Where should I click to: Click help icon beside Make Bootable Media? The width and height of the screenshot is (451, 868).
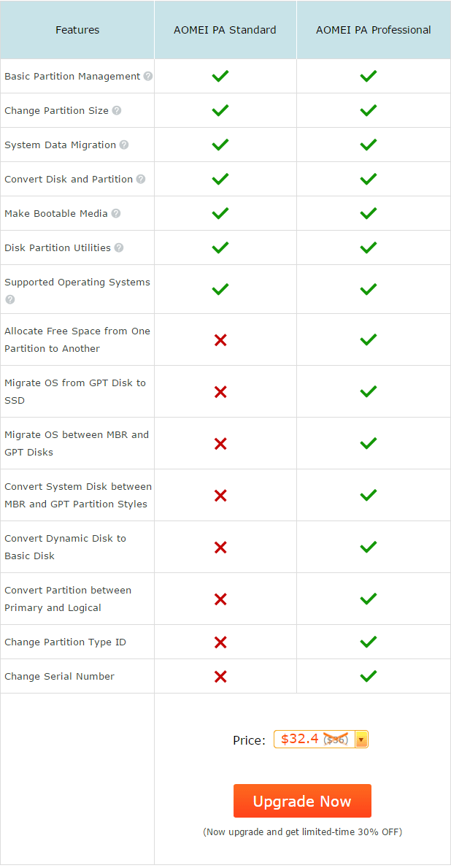click(x=115, y=214)
